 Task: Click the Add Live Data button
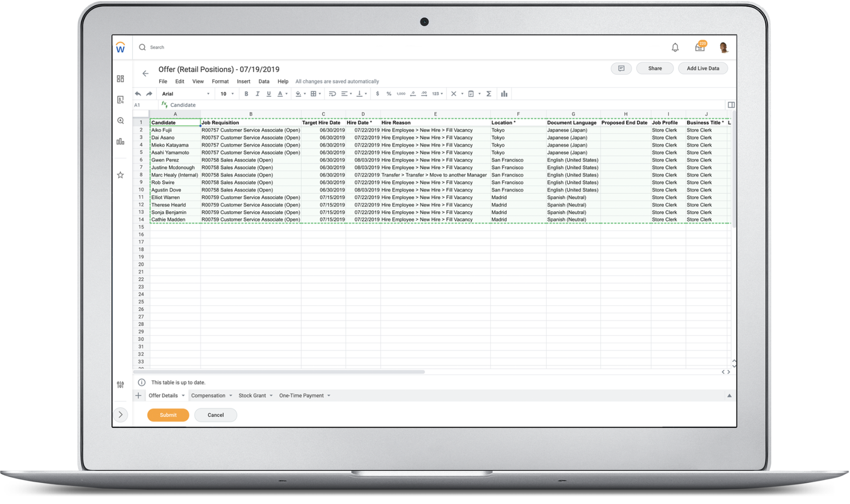click(703, 68)
